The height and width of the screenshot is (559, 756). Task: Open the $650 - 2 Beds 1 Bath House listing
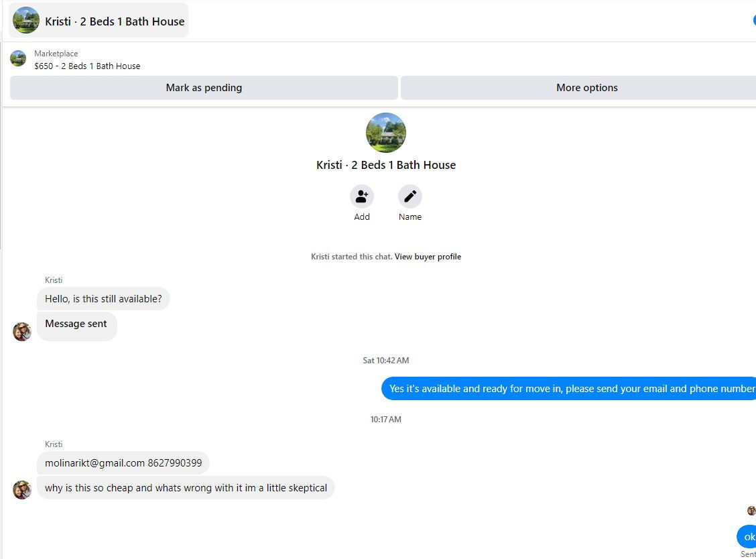click(x=87, y=66)
